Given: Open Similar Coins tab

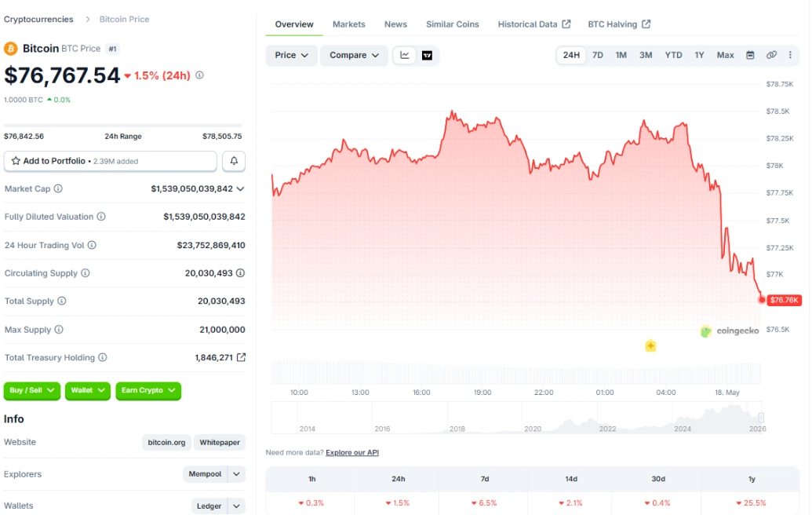Looking at the screenshot, I should [452, 24].
